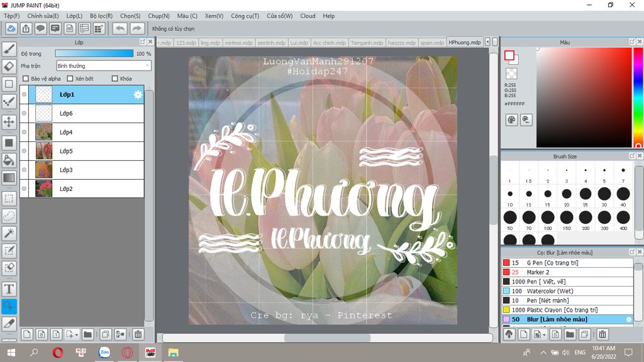Enable the Xén bớt checkbox
Image resolution: width=644 pixels, height=362 pixels.
70,79
